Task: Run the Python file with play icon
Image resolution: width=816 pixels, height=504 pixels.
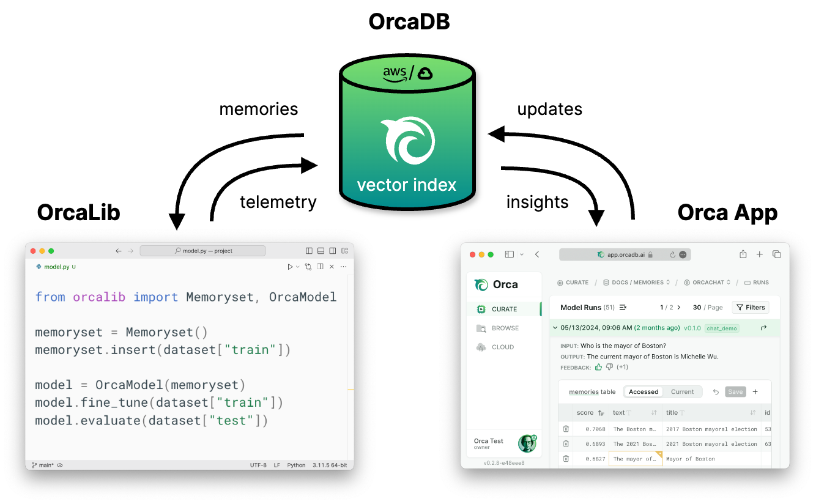Action: pos(290,267)
